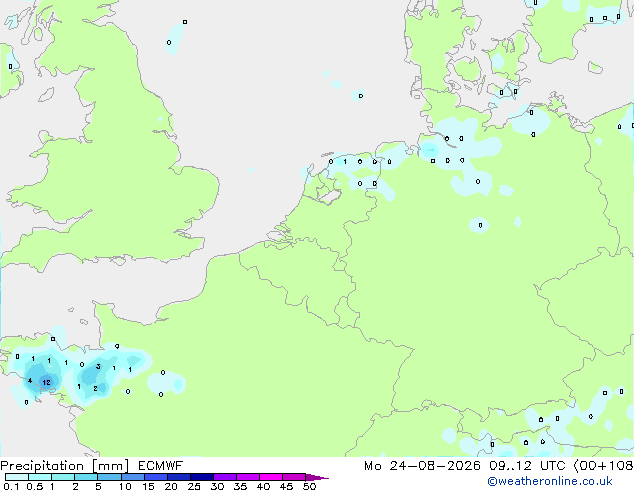Click the 3 mm value label over Normandy

pos(98,367)
